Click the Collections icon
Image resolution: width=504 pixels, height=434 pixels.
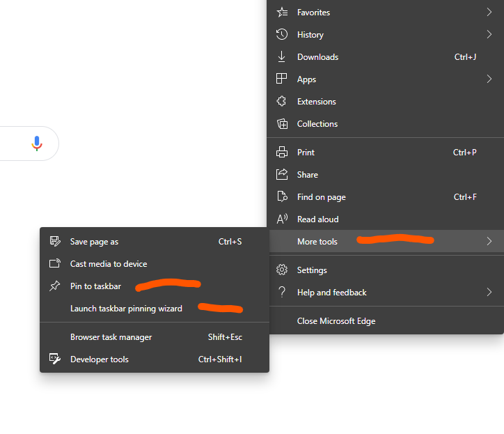pyautogui.click(x=282, y=123)
